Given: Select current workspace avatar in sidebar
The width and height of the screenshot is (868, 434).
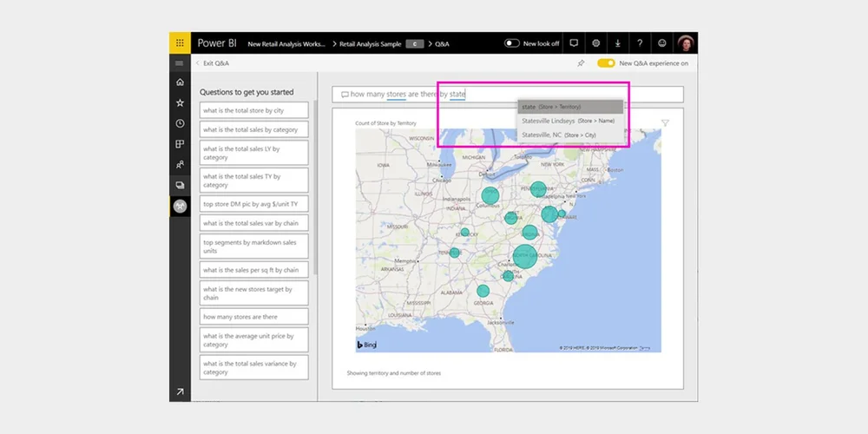Looking at the screenshot, I should click(180, 206).
